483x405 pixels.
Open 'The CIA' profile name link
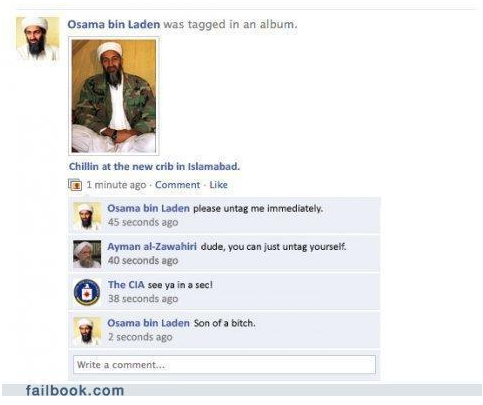tap(126, 285)
